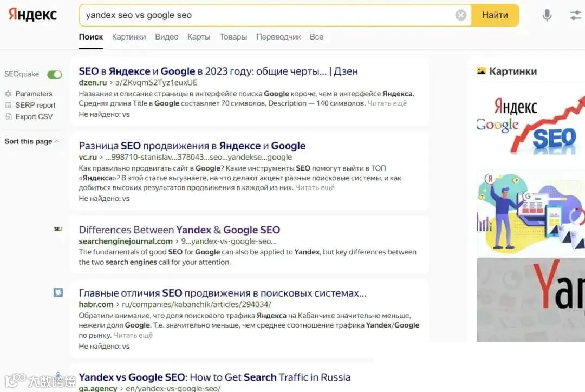Image resolution: width=585 pixels, height=392 pixels.
Task: Click the SEOquake Parameters gear icon
Action: (8, 94)
